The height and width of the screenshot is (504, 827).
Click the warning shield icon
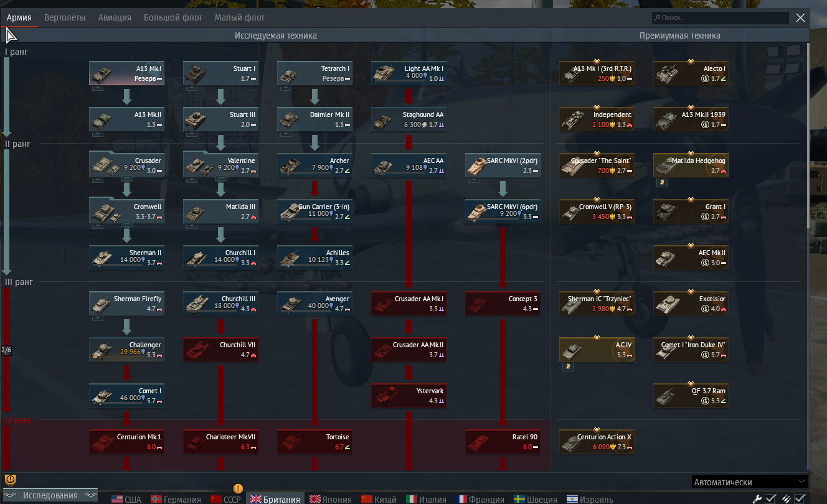[x=11, y=480]
